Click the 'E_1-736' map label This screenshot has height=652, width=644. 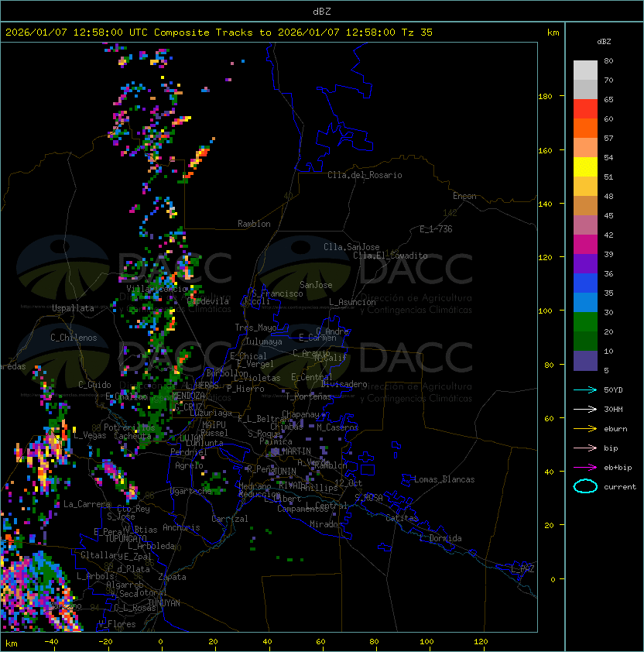click(x=436, y=229)
